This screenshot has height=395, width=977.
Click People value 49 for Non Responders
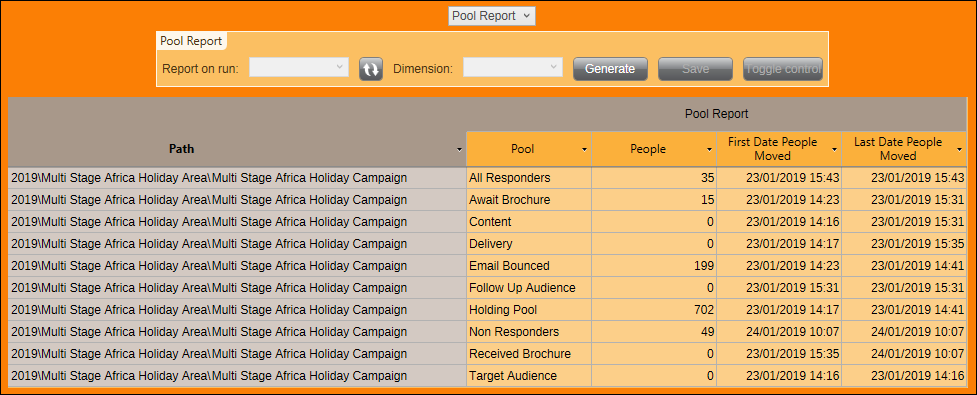pos(654,331)
